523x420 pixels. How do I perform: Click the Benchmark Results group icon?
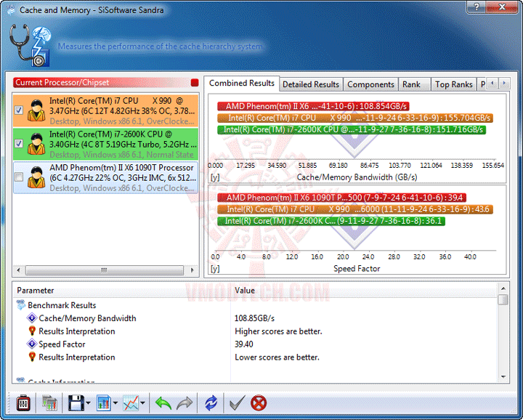point(20,305)
